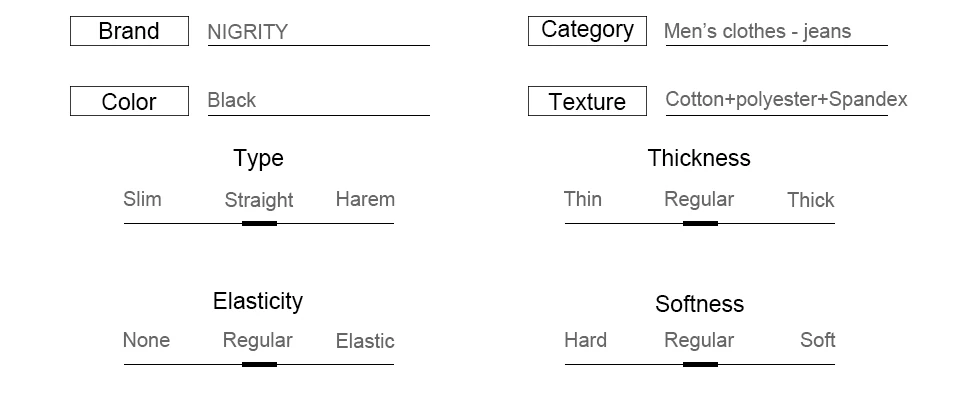This screenshot has height=397, width=958.
Task: Click the Softness slider marker under Regular
Action: coord(700,365)
